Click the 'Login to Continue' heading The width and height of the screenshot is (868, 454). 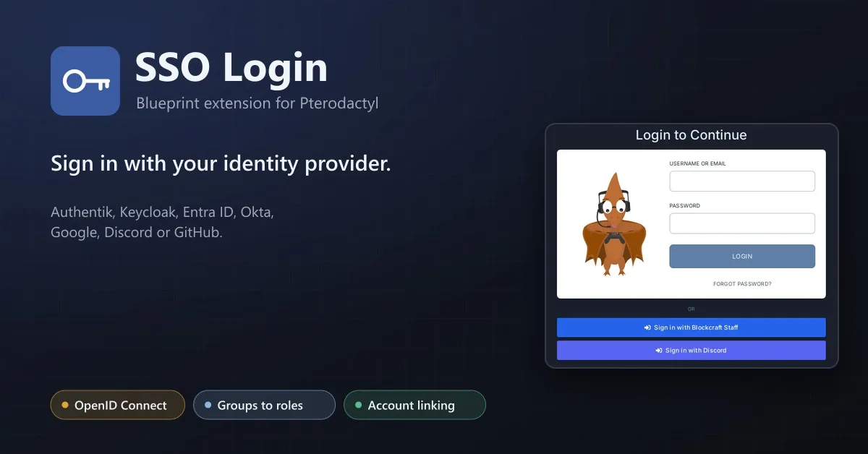click(691, 135)
